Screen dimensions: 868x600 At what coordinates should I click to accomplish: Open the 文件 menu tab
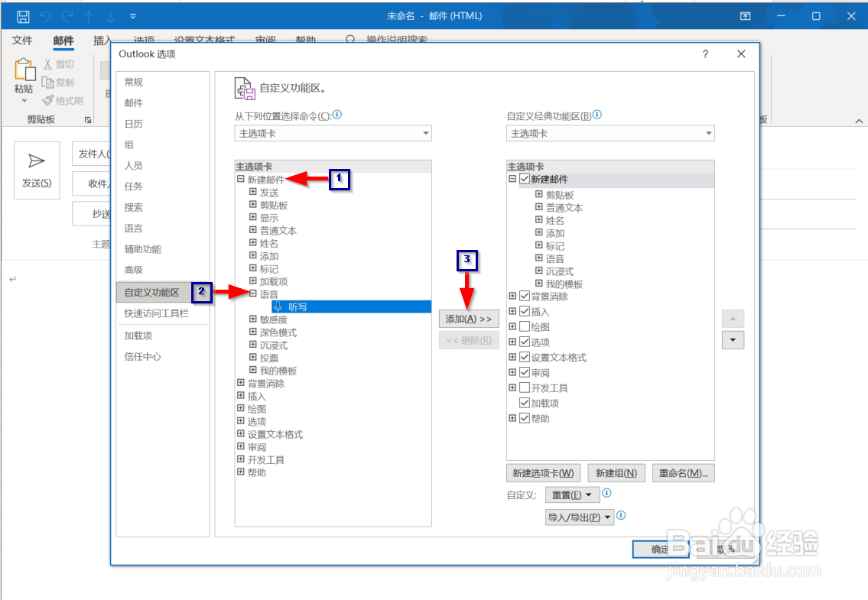coord(22,41)
